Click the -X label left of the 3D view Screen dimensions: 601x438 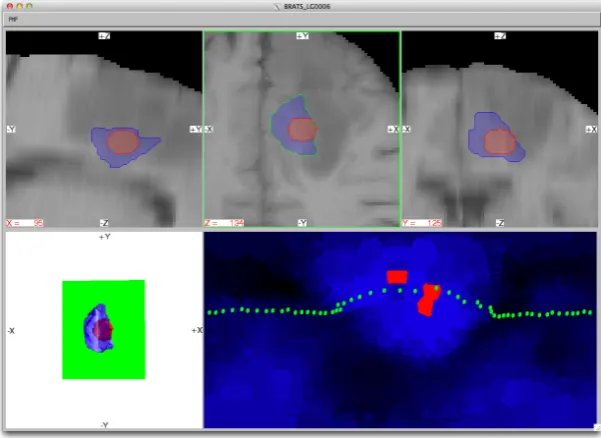click(x=11, y=331)
